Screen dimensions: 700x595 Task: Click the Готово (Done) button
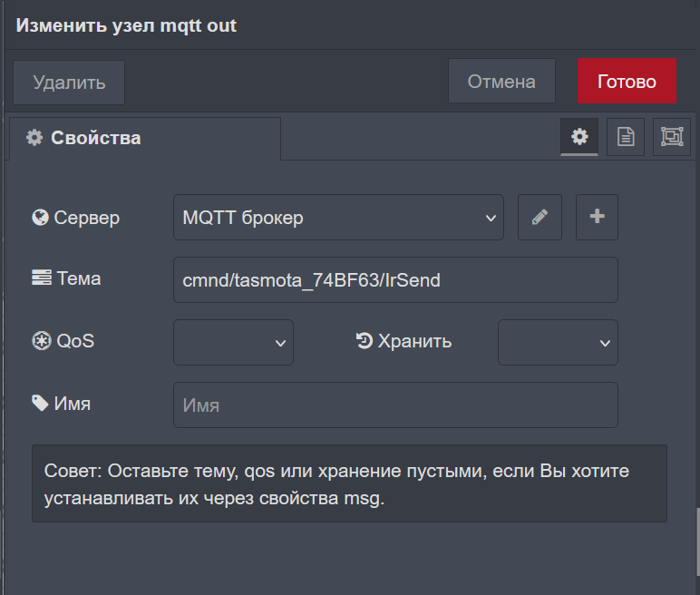(x=627, y=82)
